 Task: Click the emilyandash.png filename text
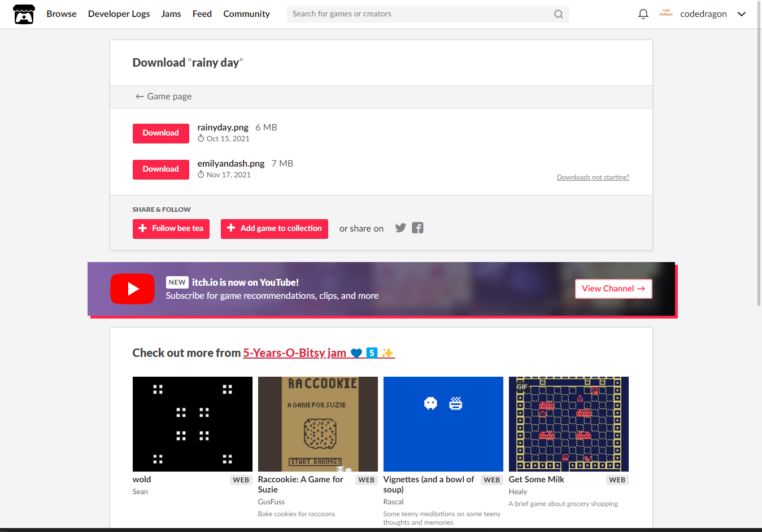231,164
